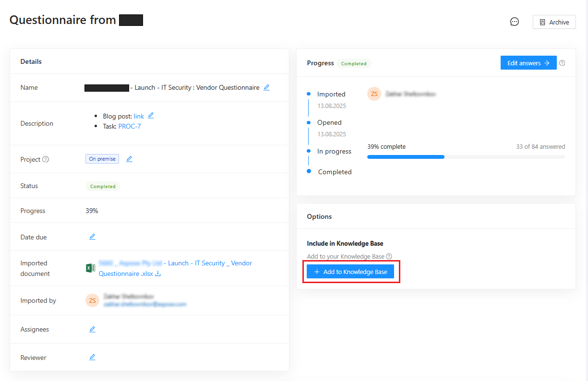Image resolution: width=588 pixels, height=381 pixels.
Task: Click the Excel file icon beside Imported document
Action: [x=90, y=268]
